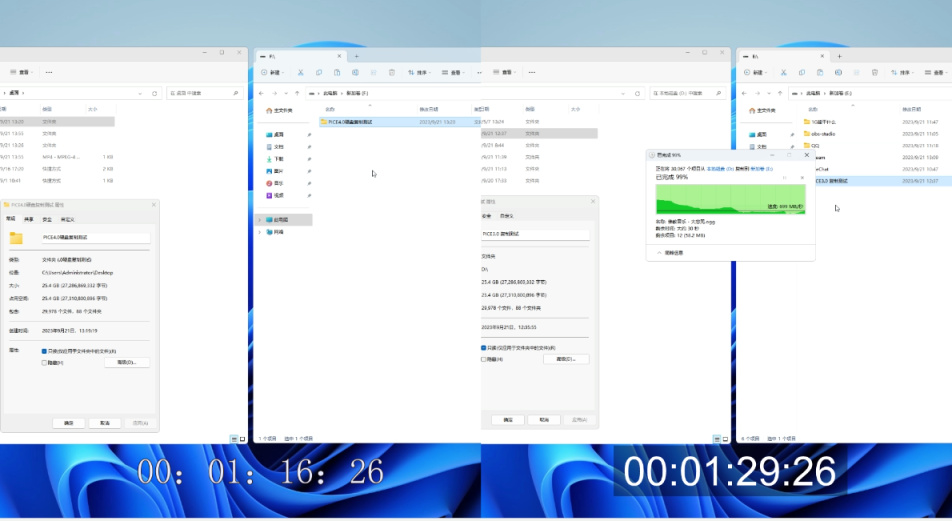Select Customize (自定义) tab in PCIE4.0 properties

click(x=67, y=219)
